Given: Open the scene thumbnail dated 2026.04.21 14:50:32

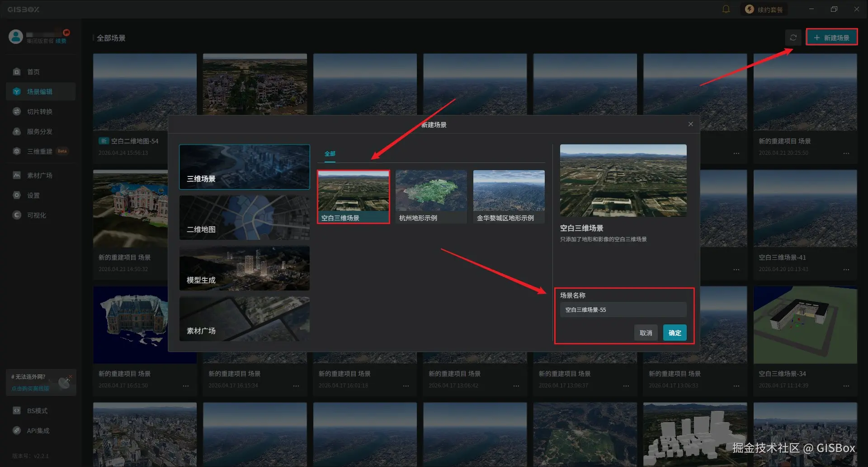Looking at the screenshot, I should click(x=131, y=209).
